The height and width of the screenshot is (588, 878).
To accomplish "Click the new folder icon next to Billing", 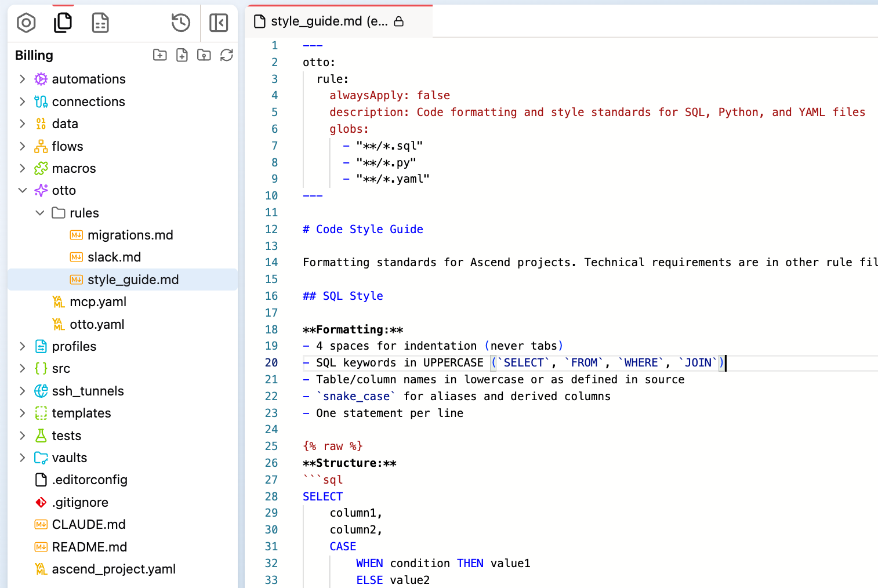I will 160,55.
